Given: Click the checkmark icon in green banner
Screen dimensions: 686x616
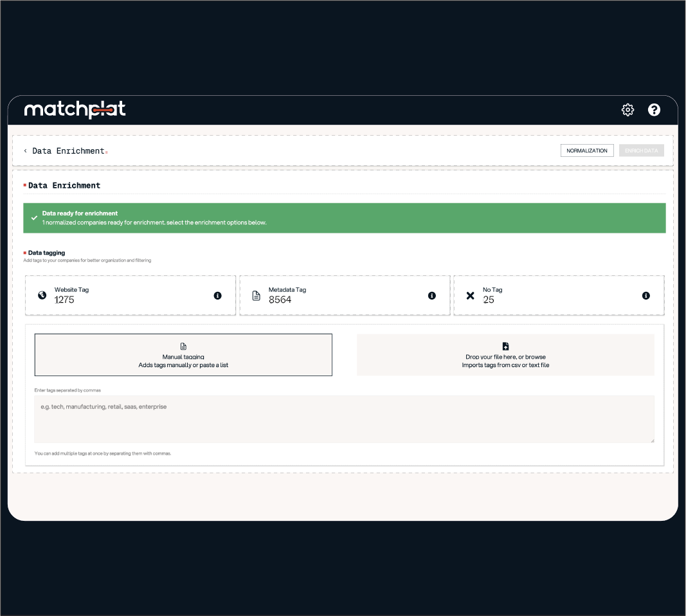Looking at the screenshot, I should point(34,219).
